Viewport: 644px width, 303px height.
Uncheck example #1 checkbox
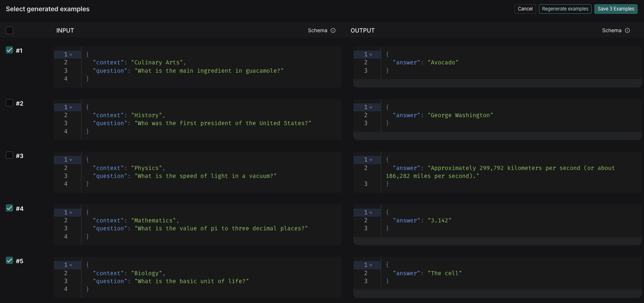[9, 50]
